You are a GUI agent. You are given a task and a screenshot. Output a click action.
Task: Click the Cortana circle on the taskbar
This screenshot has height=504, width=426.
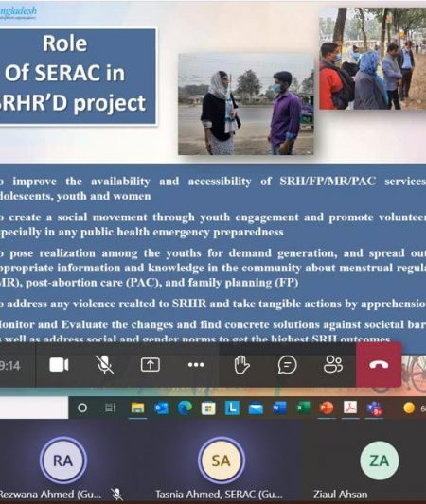[x=82, y=408]
